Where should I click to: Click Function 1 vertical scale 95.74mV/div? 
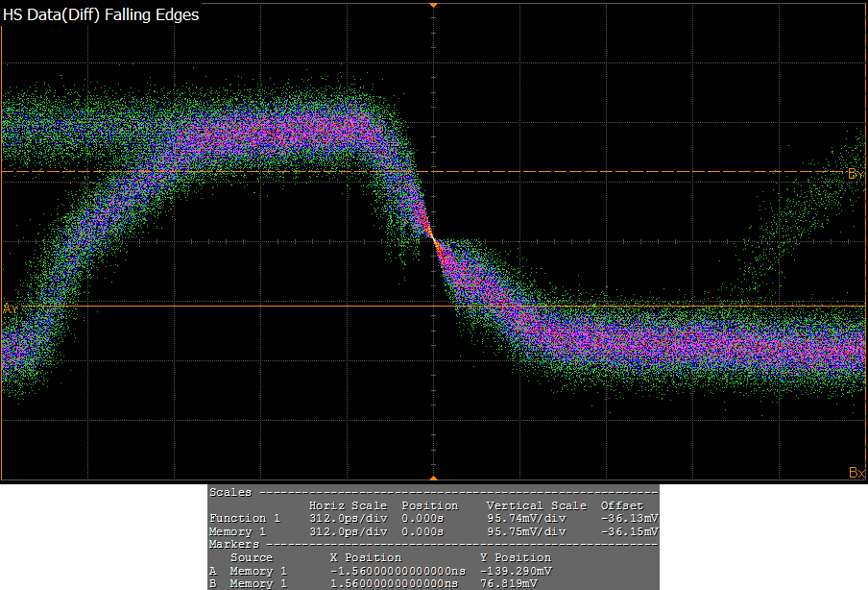(526, 518)
